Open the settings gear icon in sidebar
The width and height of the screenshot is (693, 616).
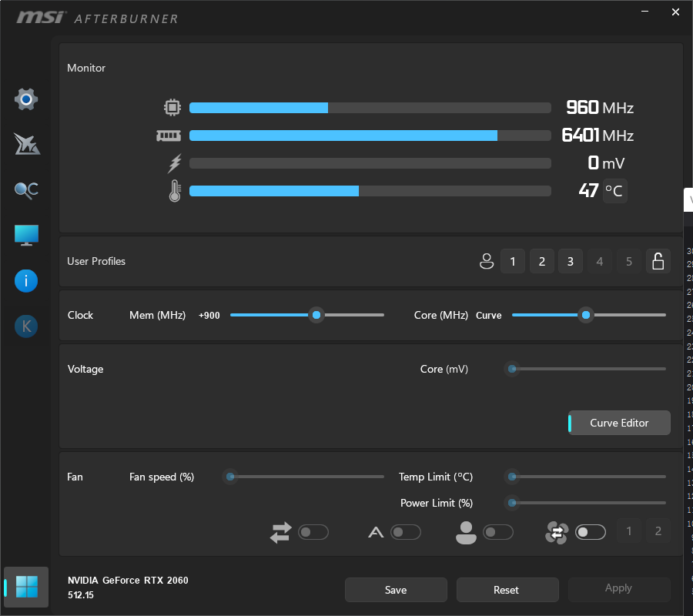click(26, 99)
